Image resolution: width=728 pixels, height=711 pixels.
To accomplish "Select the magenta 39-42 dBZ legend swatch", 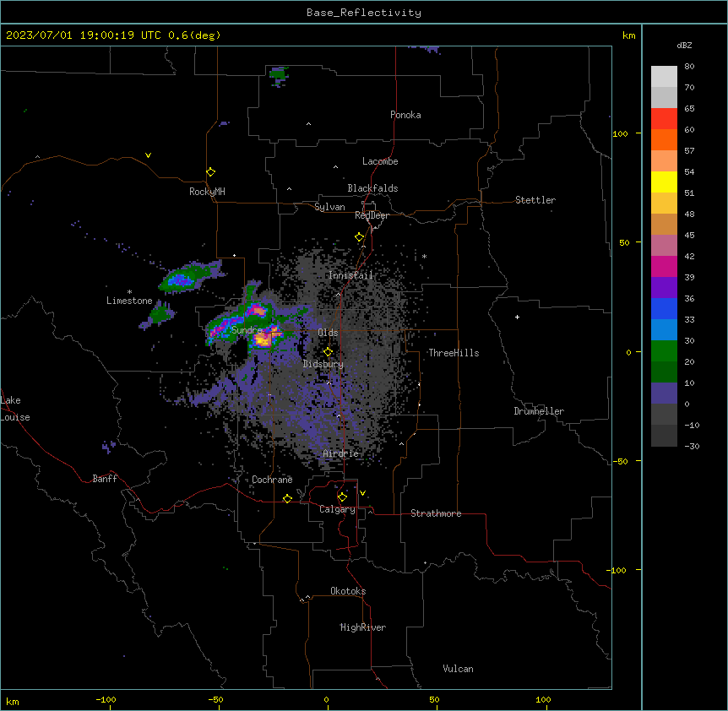I will pos(664,266).
